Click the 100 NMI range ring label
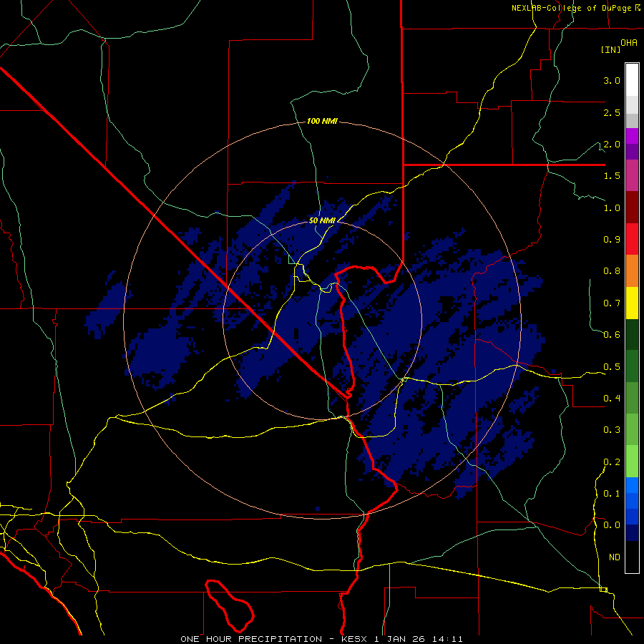 click(x=323, y=121)
